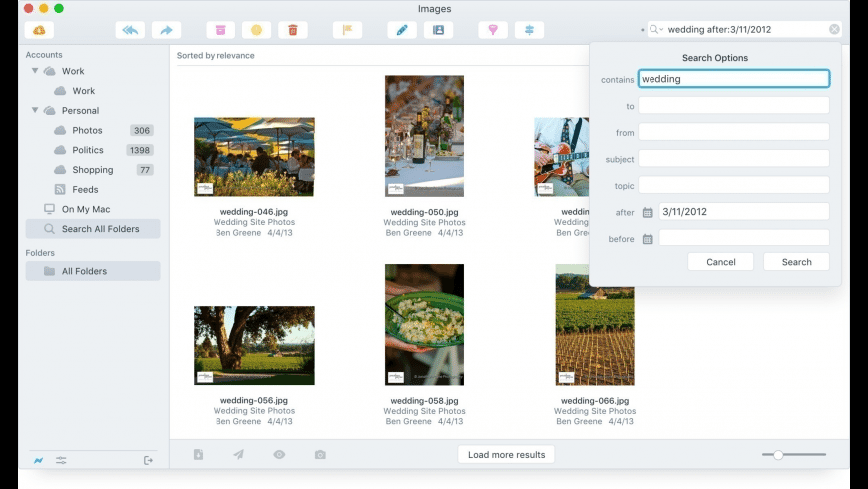Select the Shopping folder

93,170
